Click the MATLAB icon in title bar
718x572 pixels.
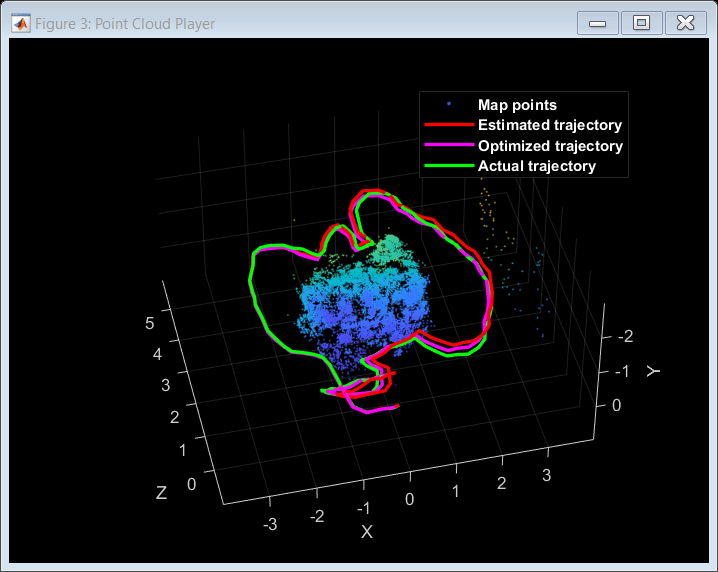tap(21, 23)
